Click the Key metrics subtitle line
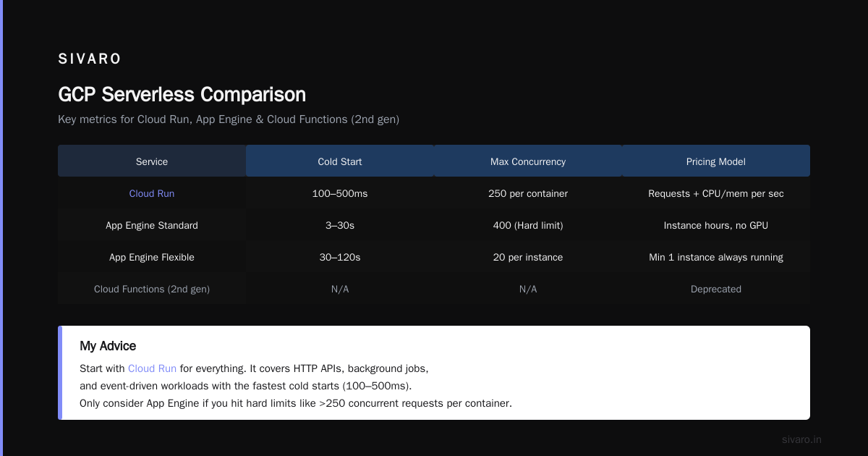The image size is (868, 456). point(229,119)
